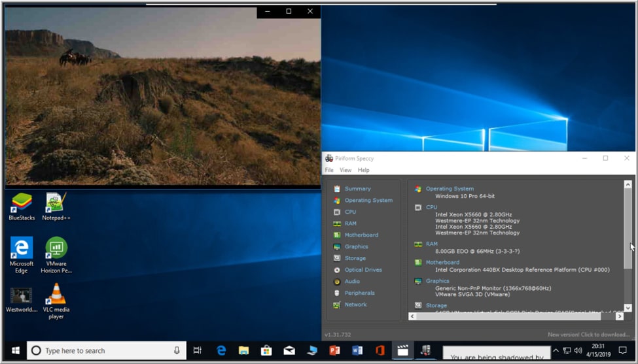Open PowerPoint from the taskbar
The width and height of the screenshot is (638, 364).
pyautogui.click(x=334, y=350)
